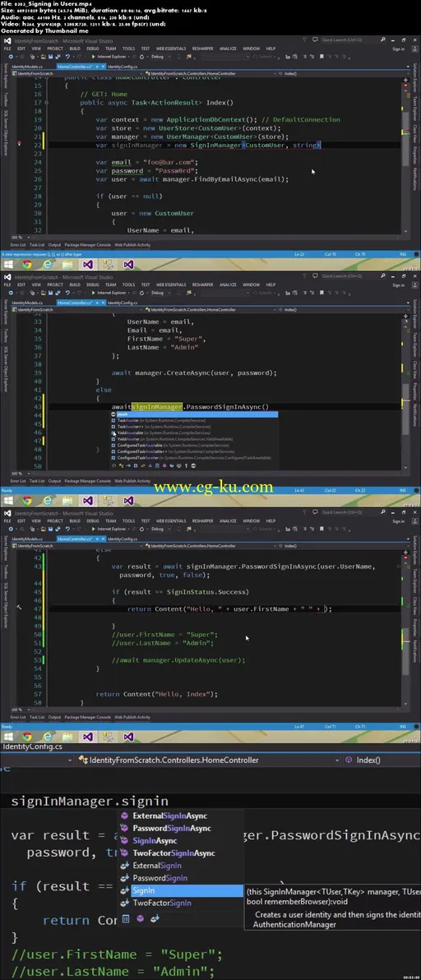Click Sign in link in the top window
421x980 pixels.
pos(398,49)
